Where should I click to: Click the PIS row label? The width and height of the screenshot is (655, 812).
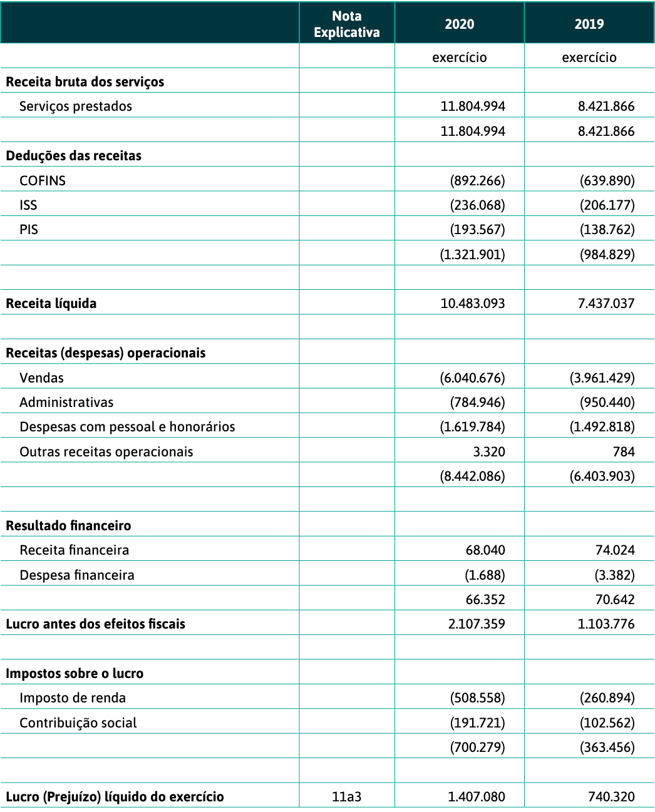pos(29,230)
